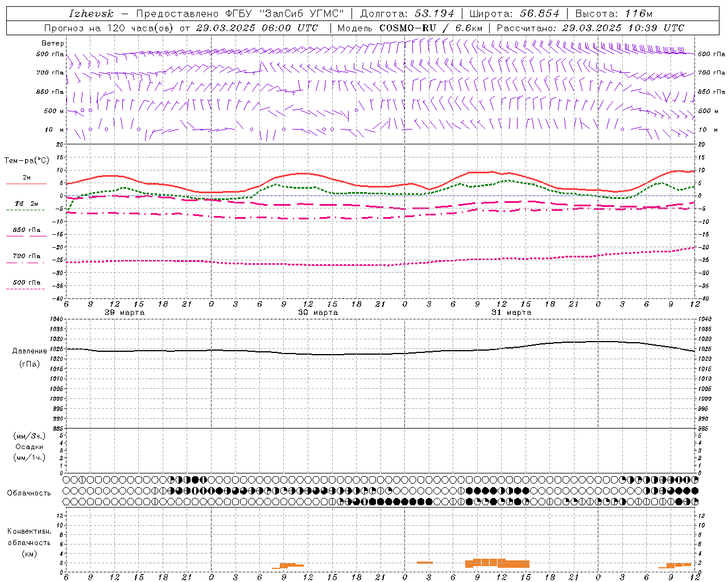Click the Конвективн. convective cloud label

pos(29,531)
